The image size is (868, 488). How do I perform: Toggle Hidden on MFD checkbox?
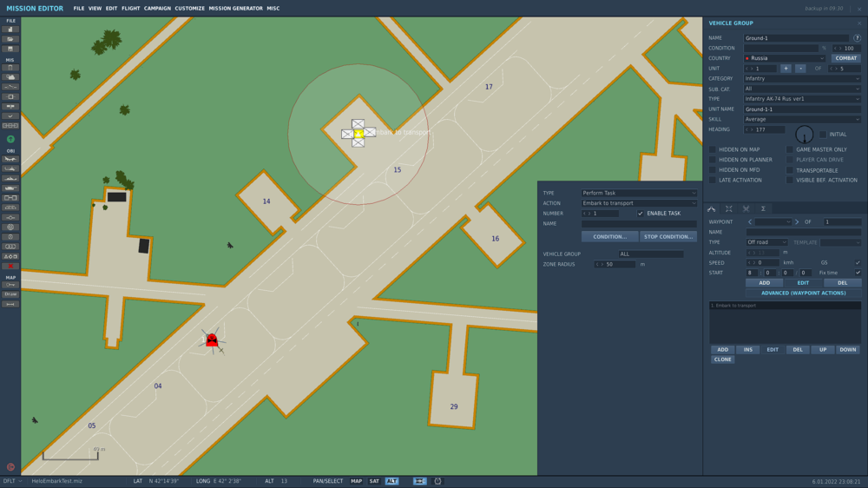click(713, 170)
